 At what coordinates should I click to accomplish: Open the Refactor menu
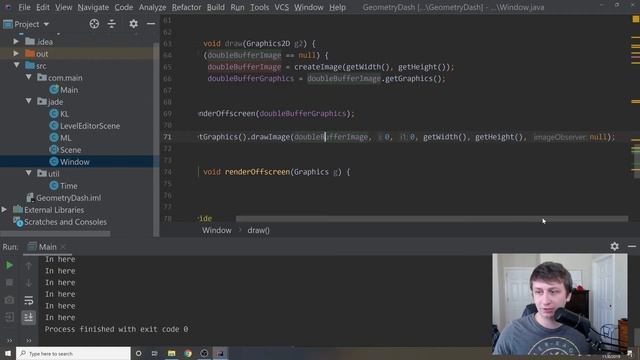(x=187, y=7)
